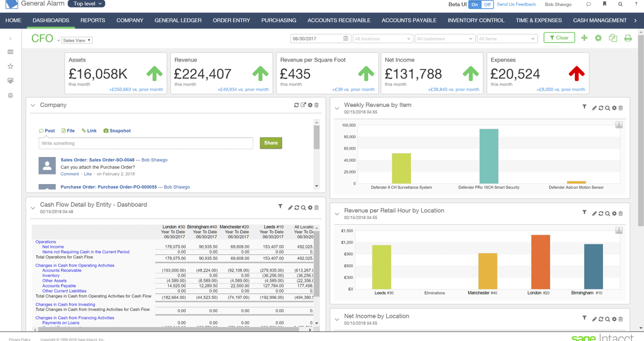Collapse the Net Income by Location panel
This screenshot has width=644, height=341.
click(x=337, y=319)
